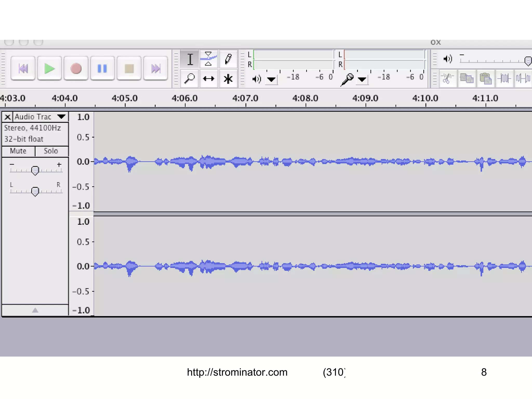
Task: Open the microphone input meter dropdown
Action: click(362, 79)
